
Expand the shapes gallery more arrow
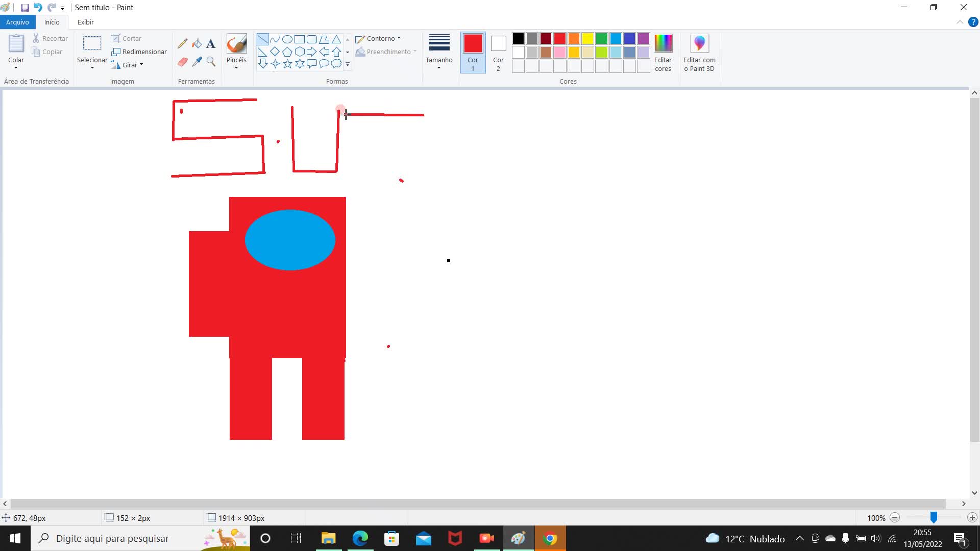coord(348,64)
